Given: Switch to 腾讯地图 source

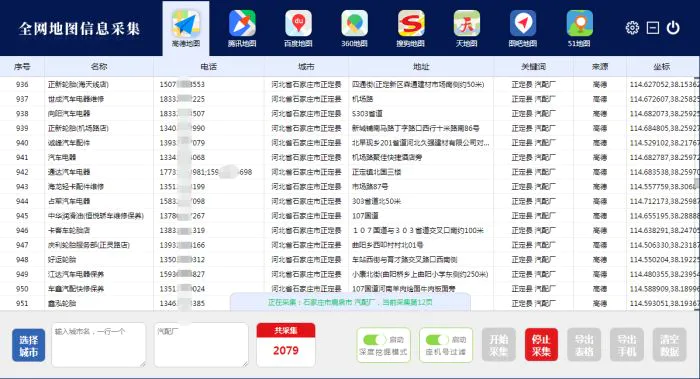Looking at the screenshot, I should [x=242, y=29].
